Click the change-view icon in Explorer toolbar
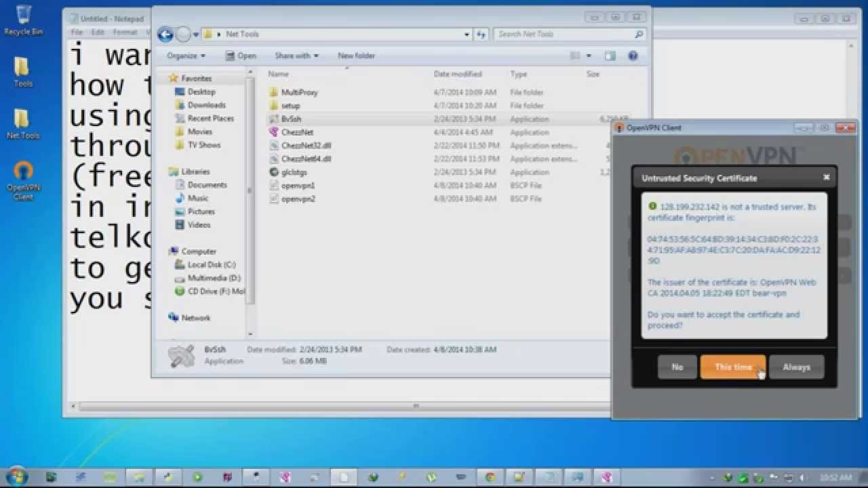This screenshot has width=868, height=488. click(576, 56)
